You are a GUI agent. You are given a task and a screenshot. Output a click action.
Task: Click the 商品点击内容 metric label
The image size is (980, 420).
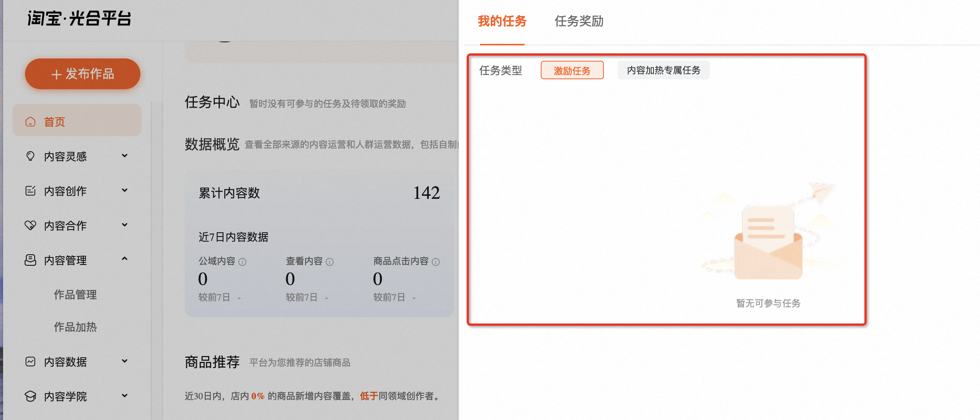(401, 261)
